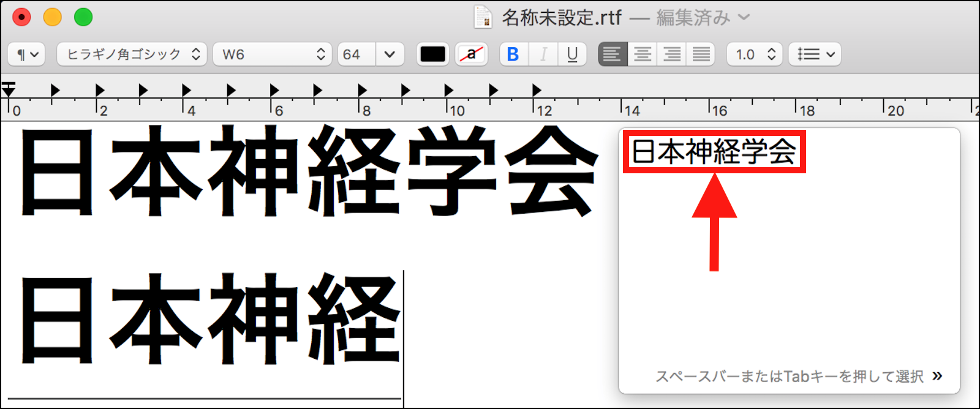Click the 名称未設定.rtf document title
Screen dimensions: 980x409
coord(562,17)
